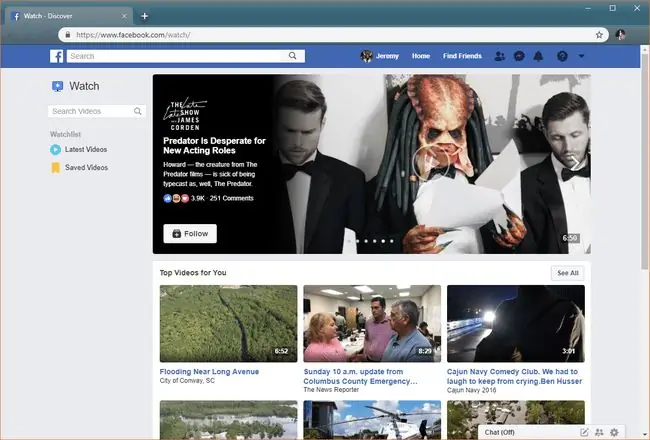Close the Watch - Discover tab
Screen dimensions: 650x440
124,16
